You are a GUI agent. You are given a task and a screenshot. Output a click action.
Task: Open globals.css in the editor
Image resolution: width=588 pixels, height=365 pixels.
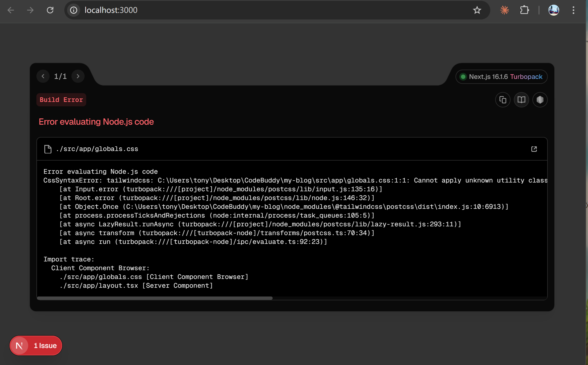534,149
